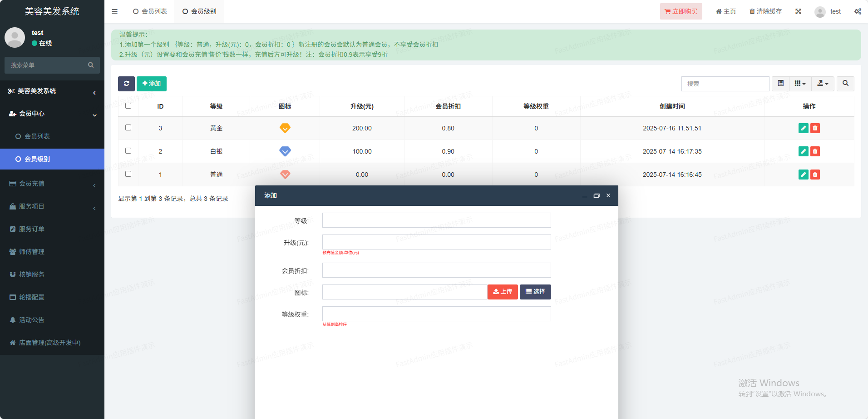The height and width of the screenshot is (419, 868).
Task: Delete the 白银 level row
Action: click(x=815, y=151)
